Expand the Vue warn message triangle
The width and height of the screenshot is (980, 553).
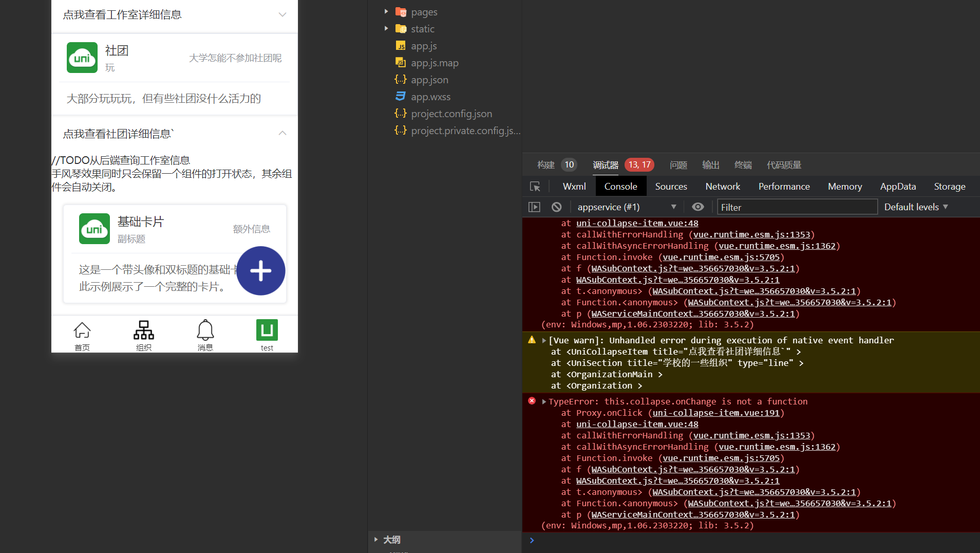click(544, 340)
